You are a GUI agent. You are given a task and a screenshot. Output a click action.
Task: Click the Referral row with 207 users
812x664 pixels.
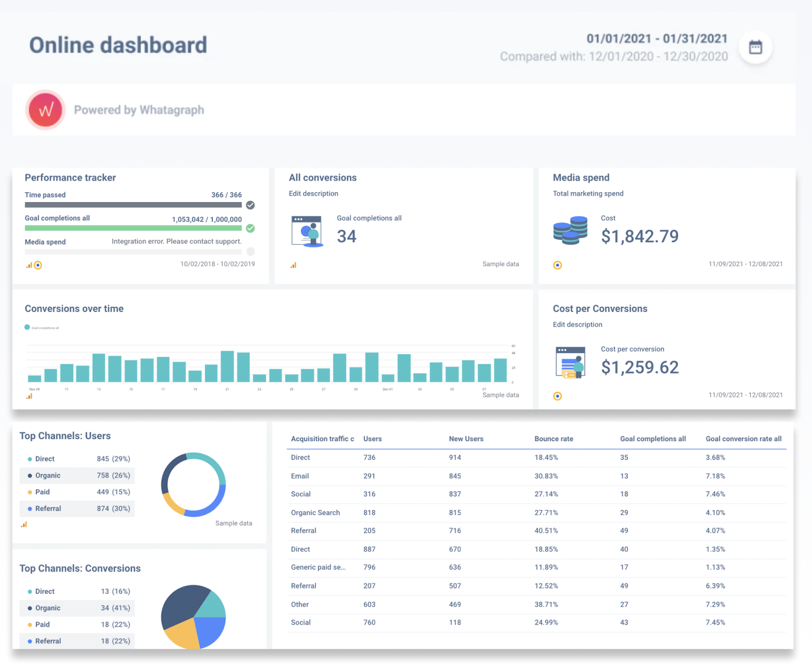536,586
